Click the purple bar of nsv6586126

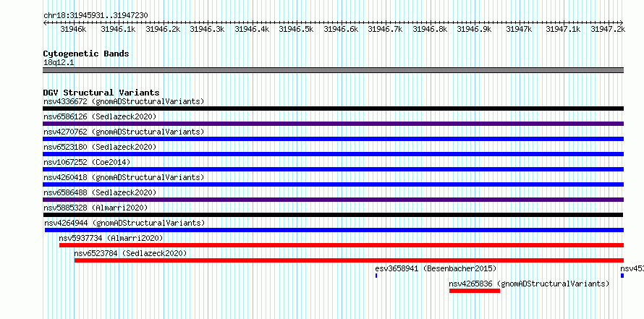[x=333, y=124]
